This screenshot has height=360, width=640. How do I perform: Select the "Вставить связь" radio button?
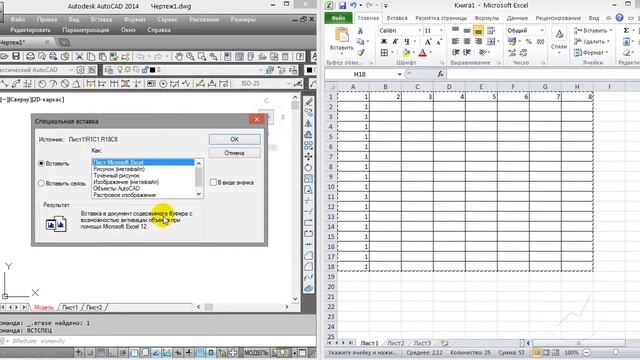41,183
